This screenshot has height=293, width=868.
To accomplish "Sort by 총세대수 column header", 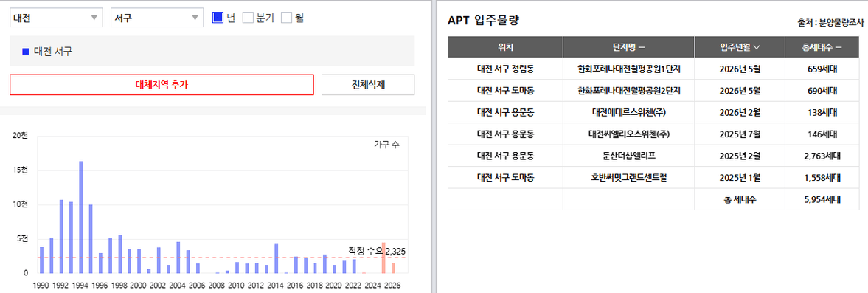I will point(822,47).
